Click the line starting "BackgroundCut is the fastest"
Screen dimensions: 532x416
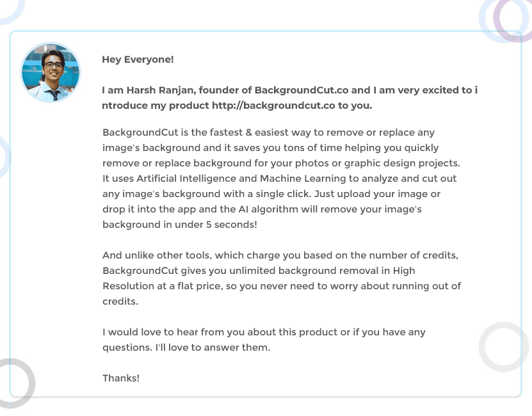pyautogui.click(x=268, y=133)
